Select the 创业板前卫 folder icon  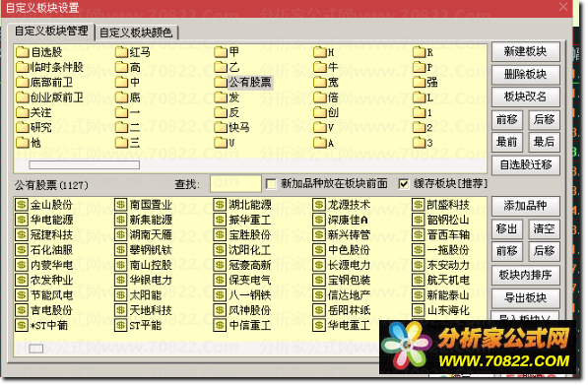click(23, 97)
